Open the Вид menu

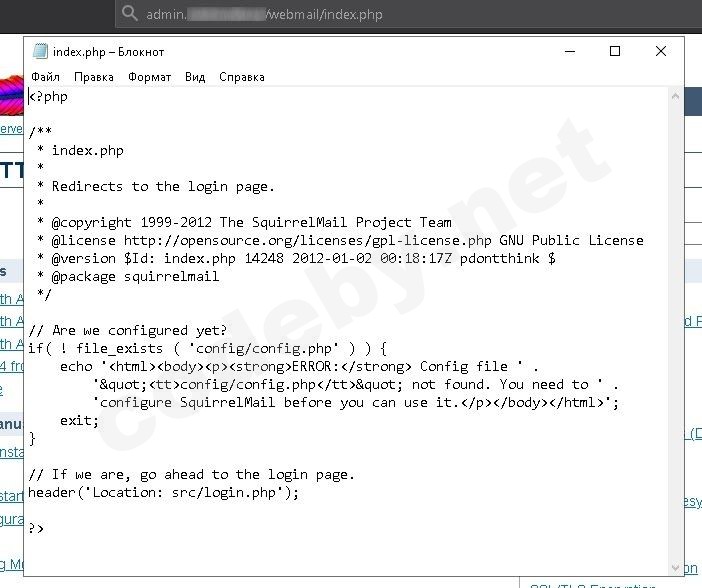point(195,77)
